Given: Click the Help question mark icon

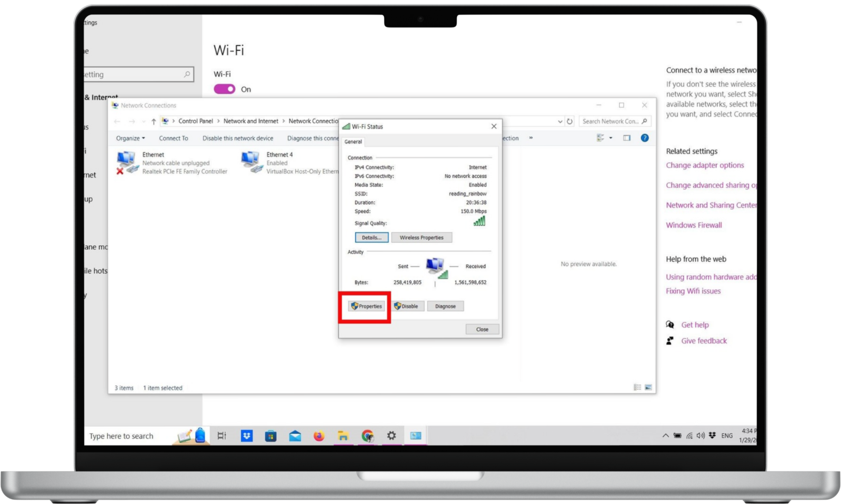Looking at the screenshot, I should pos(644,138).
